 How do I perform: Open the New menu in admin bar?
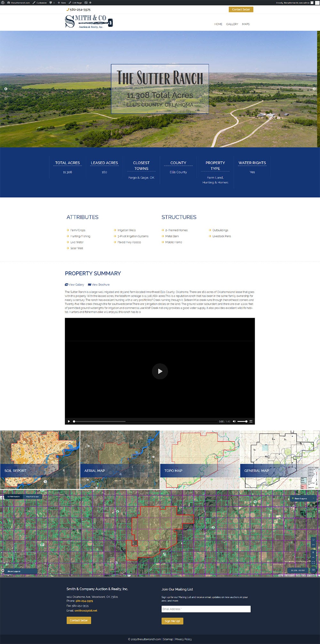click(x=62, y=3)
